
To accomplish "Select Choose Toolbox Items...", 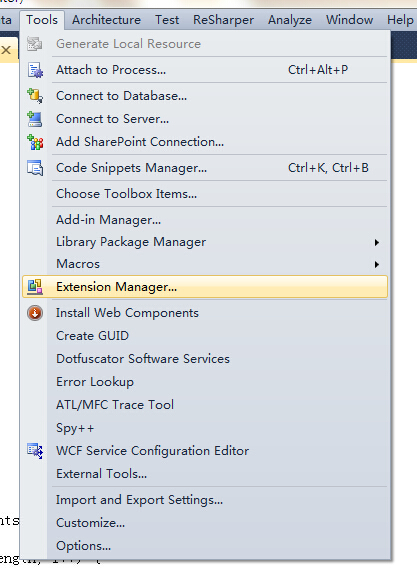I will (205, 194).
